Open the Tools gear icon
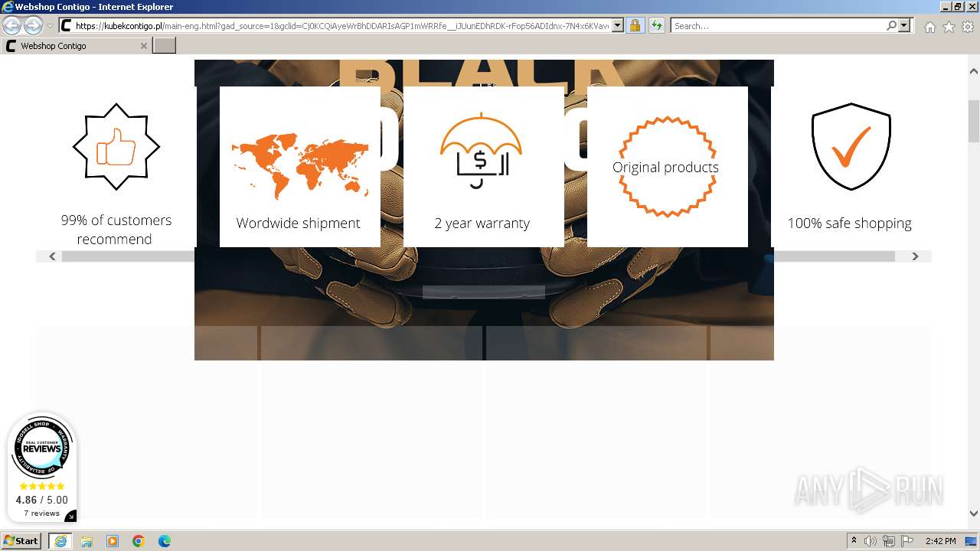 pyautogui.click(x=968, y=27)
